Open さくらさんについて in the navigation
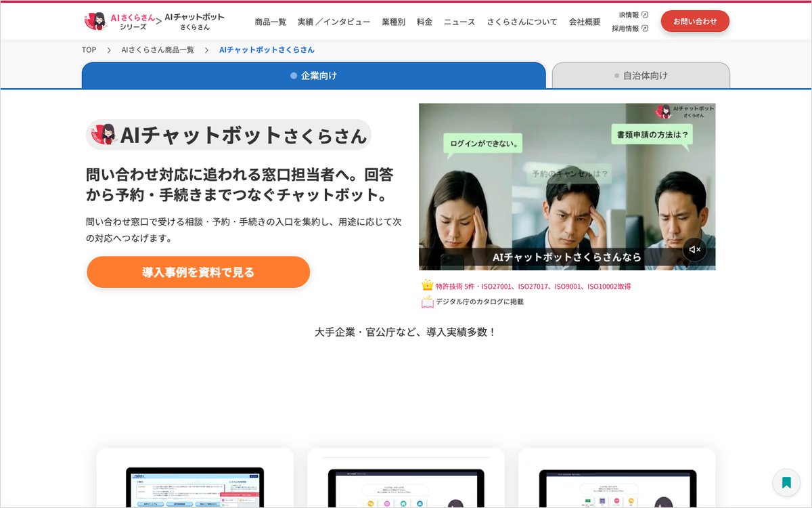Viewport: 812px width, 508px height. point(522,22)
